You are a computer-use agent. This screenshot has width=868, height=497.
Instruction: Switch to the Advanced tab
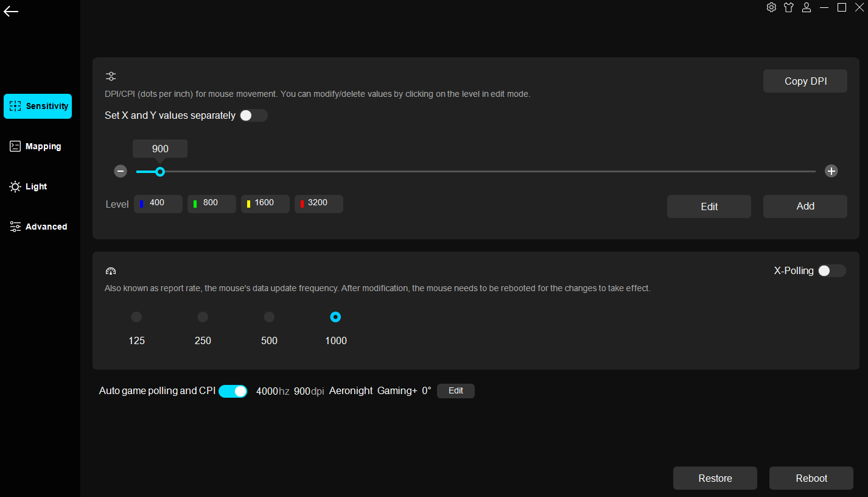tap(38, 227)
